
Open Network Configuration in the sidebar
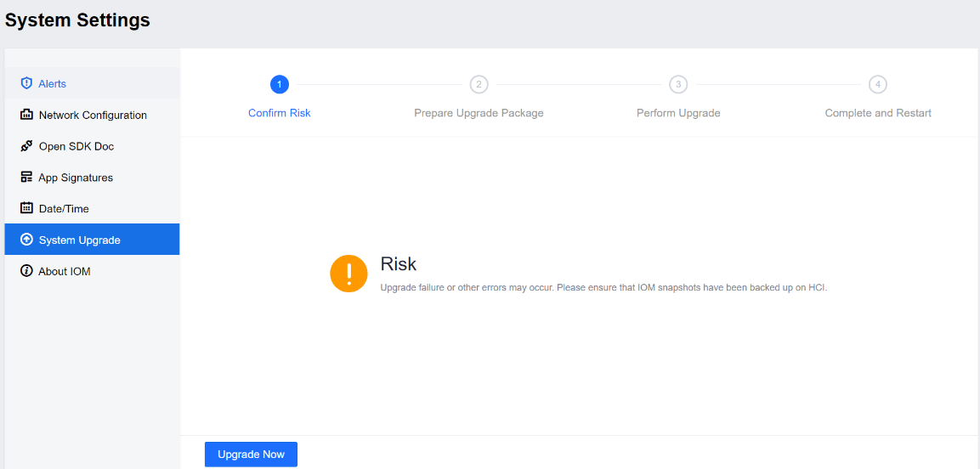(93, 115)
